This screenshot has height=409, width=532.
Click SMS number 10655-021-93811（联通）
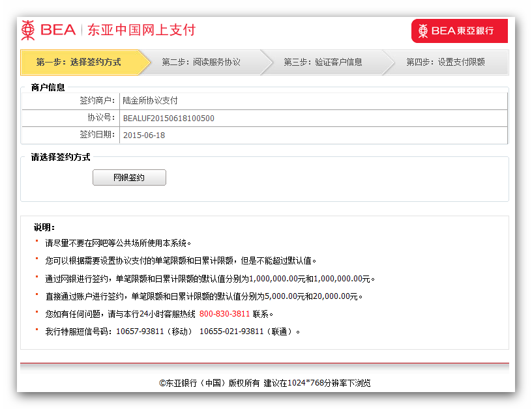tap(246, 331)
